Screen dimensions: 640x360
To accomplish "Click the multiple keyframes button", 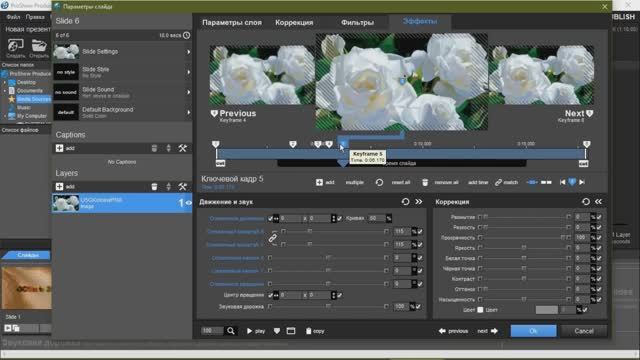I will click(354, 182).
